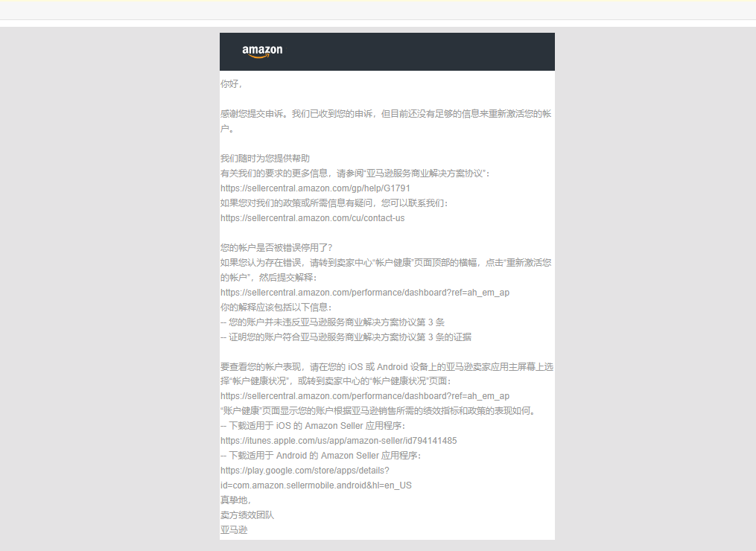Click the greeting text 你好
The width and height of the screenshot is (756, 551).
coord(231,84)
